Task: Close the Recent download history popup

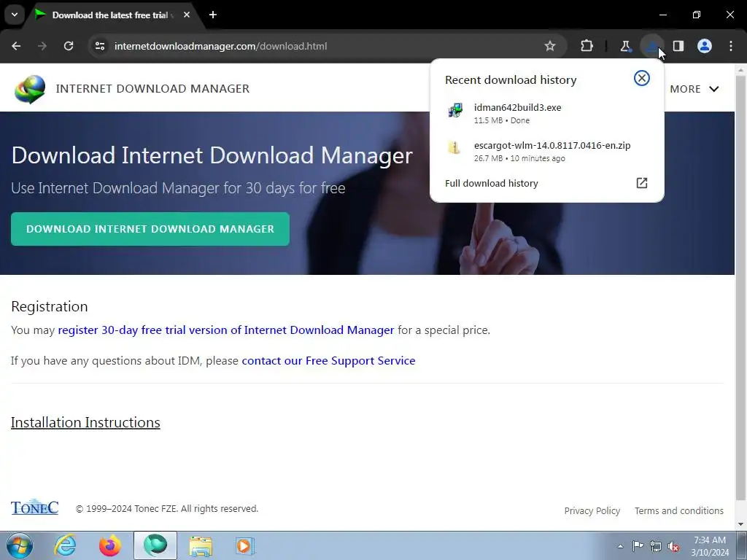Action: [x=642, y=78]
